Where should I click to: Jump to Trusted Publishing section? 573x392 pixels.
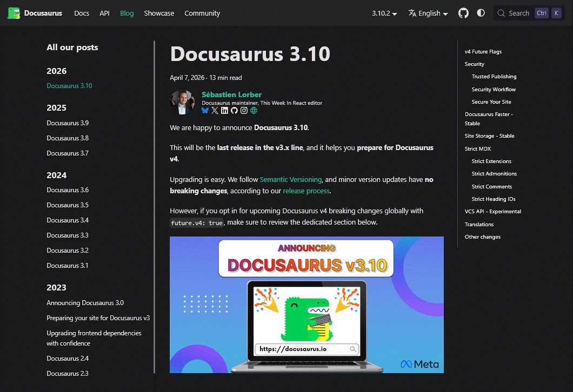pyautogui.click(x=494, y=76)
